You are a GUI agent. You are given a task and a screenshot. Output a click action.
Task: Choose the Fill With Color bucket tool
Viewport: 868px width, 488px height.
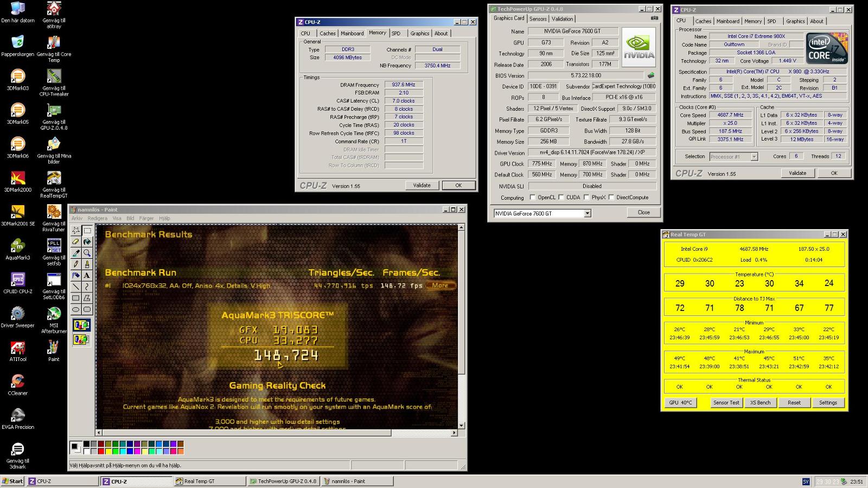tap(87, 242)
